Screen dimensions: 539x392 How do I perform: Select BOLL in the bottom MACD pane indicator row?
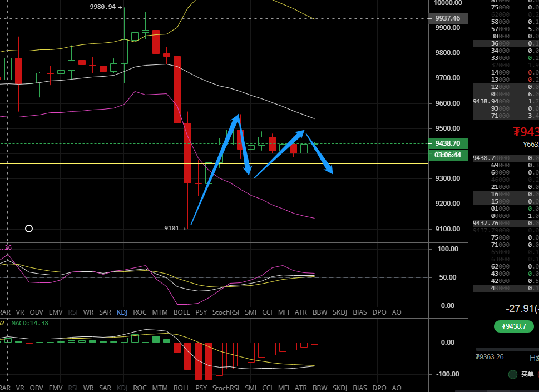tap(181, 388)
